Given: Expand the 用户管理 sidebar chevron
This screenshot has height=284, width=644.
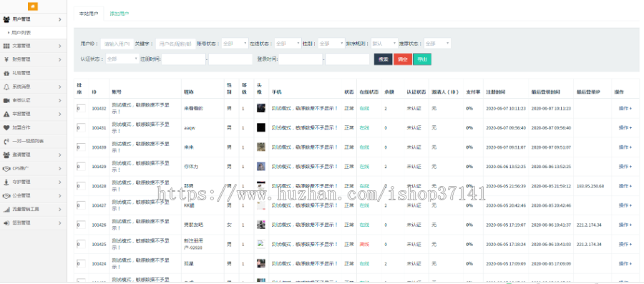Looking at the screenshot, I should (60, 19).
